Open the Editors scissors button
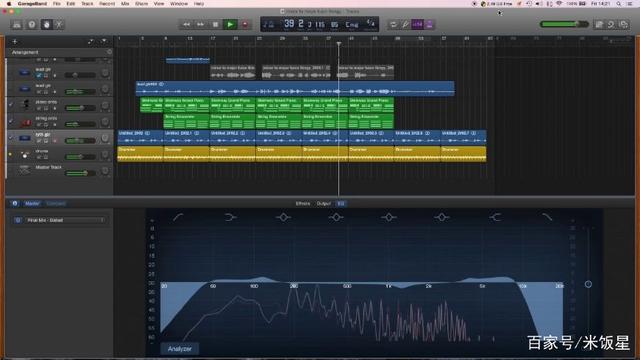Screen dimensions: 640x360 tap(59, 24)
